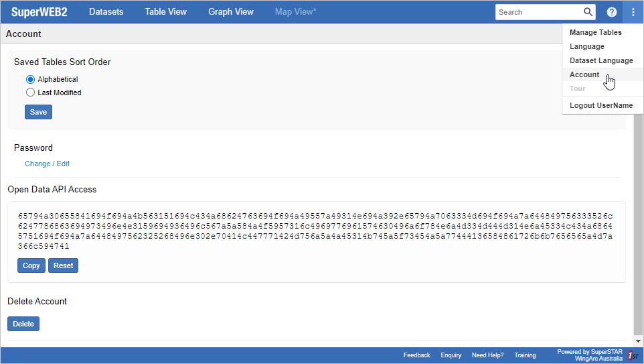The image size is (644, 364).
Task: Click Logout UserName menu item
Action: pyautogui.click(x=600, y=105)
